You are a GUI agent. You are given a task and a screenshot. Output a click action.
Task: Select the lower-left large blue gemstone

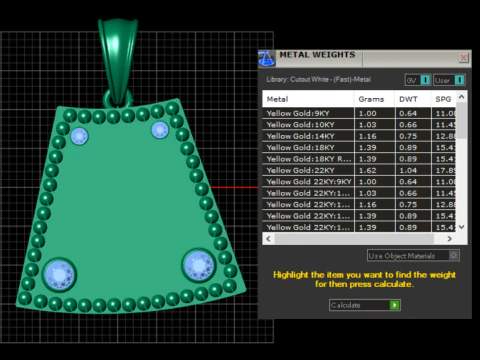(x=59, y=274)
